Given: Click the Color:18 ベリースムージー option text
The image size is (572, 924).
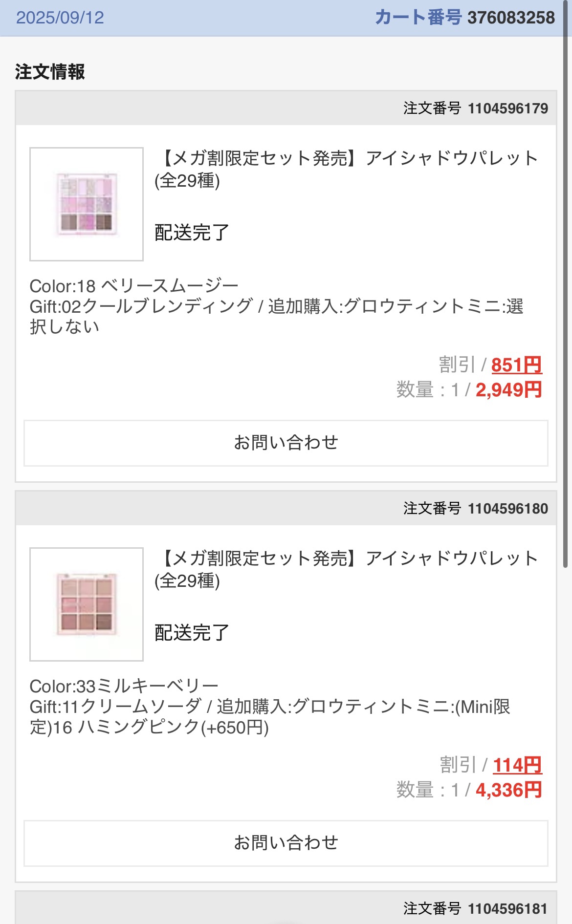Looking at the screenshot, I should [x=134, y=286].
